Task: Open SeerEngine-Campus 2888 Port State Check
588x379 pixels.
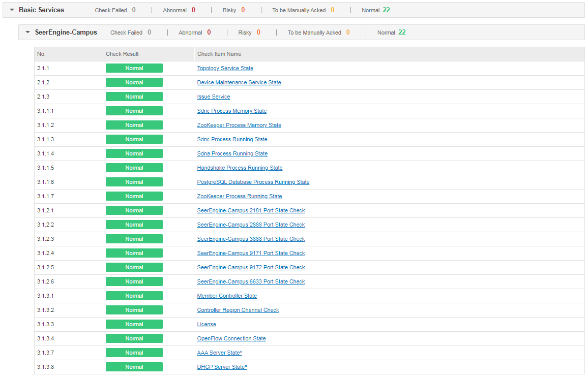Action: click(x=251, y=225)
